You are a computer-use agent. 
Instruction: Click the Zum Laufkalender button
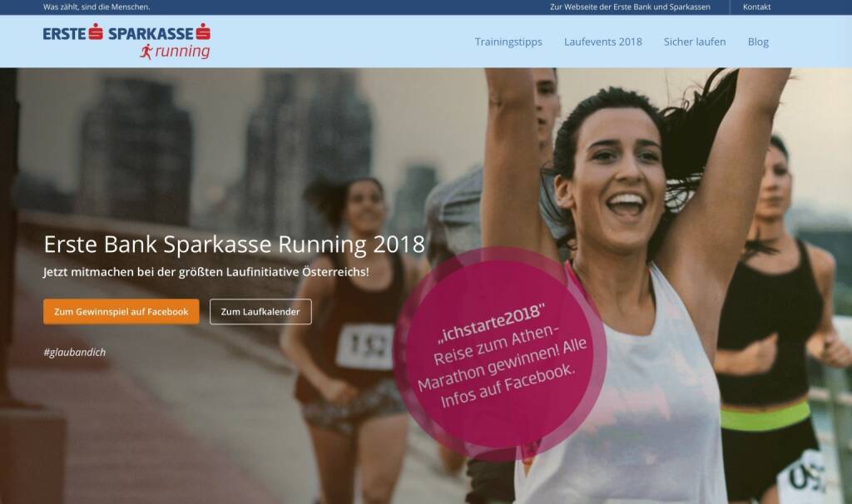tap(260, 312)
